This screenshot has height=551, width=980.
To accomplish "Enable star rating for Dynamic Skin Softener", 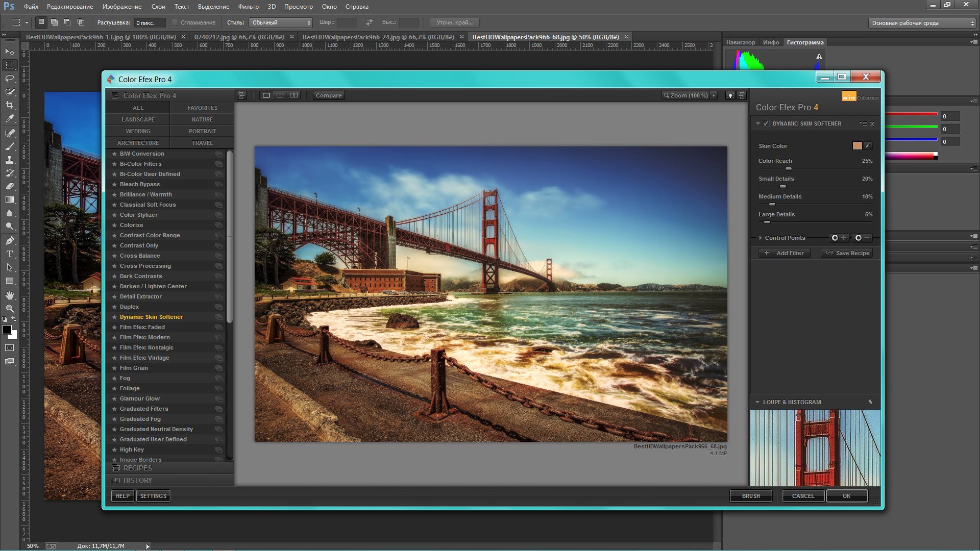I will [114, 316].
